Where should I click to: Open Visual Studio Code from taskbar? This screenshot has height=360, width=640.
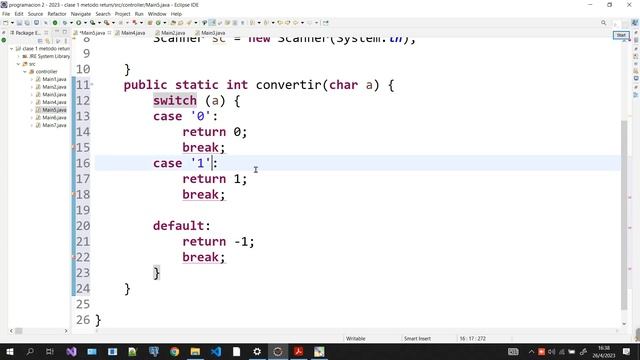point(216,351)
